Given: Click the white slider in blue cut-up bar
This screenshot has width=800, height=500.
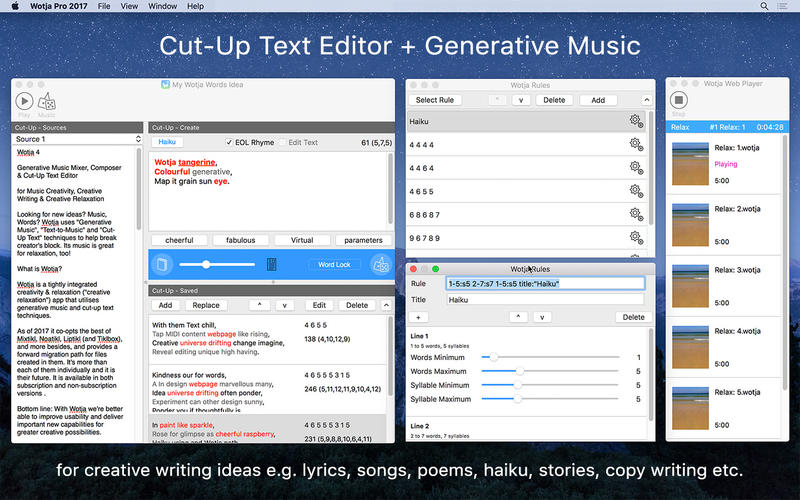Looking at the screenshot, I should (x=217, y=264).
